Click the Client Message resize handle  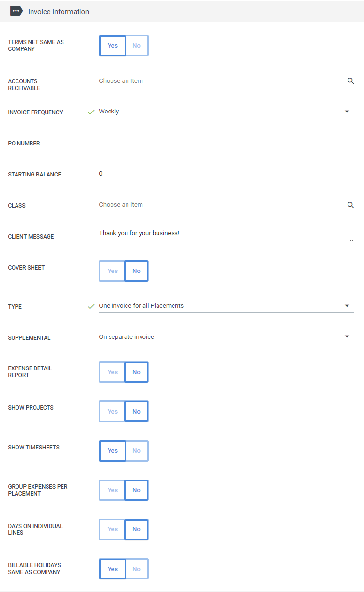pyautogui.click(x=352, y=240)
